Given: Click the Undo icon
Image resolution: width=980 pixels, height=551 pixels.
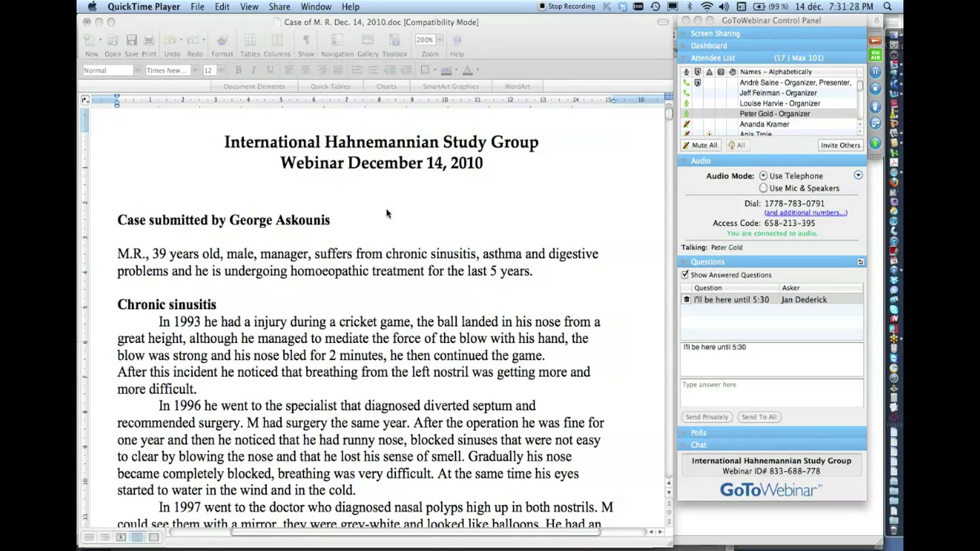Looking at the screenshot, I should click(169, 40).
